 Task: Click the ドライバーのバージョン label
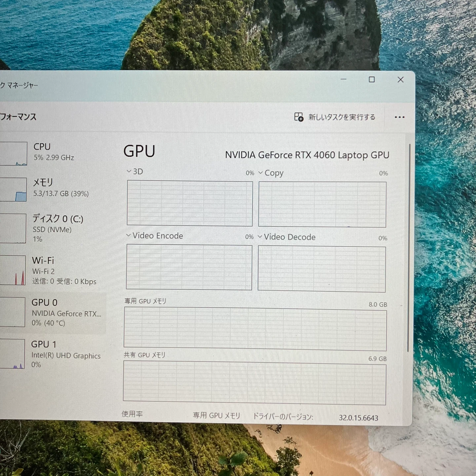tap(283, 416)
